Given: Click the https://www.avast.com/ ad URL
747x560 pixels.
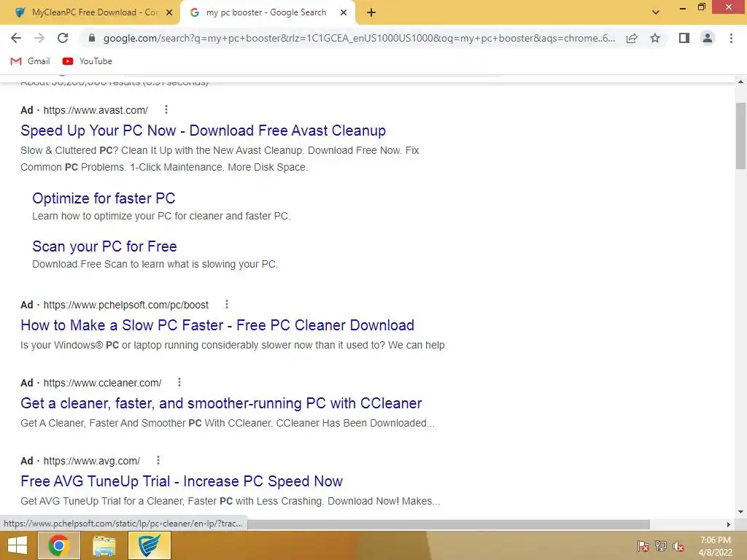Looking at the screenshot, I should tap(96, 110).
